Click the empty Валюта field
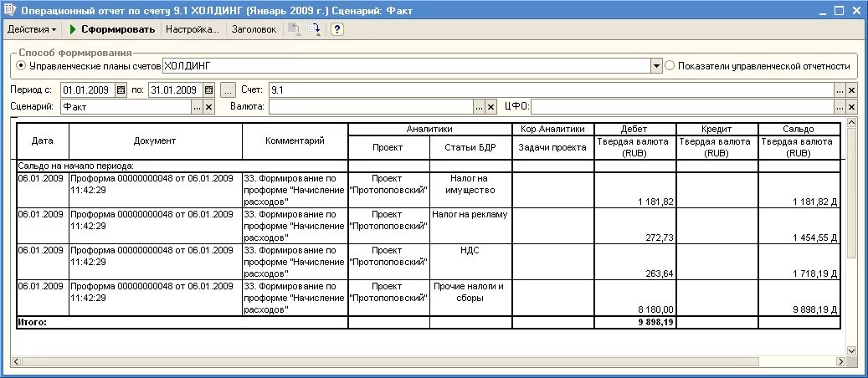 (371, 107)
